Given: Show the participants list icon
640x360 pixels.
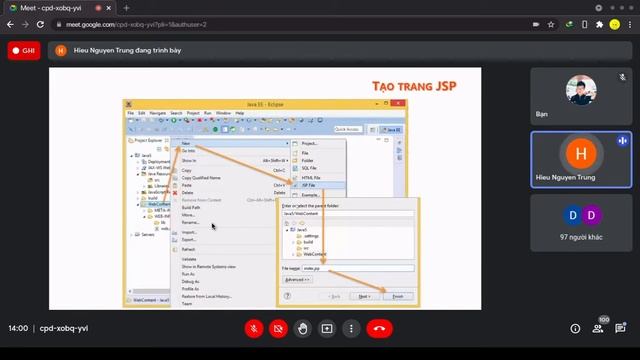Looking at the screenshot, I should (598, 329).
